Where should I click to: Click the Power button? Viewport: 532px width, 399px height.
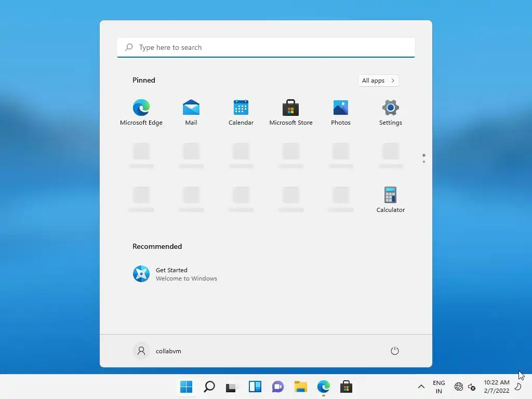[x=395, y=351]
